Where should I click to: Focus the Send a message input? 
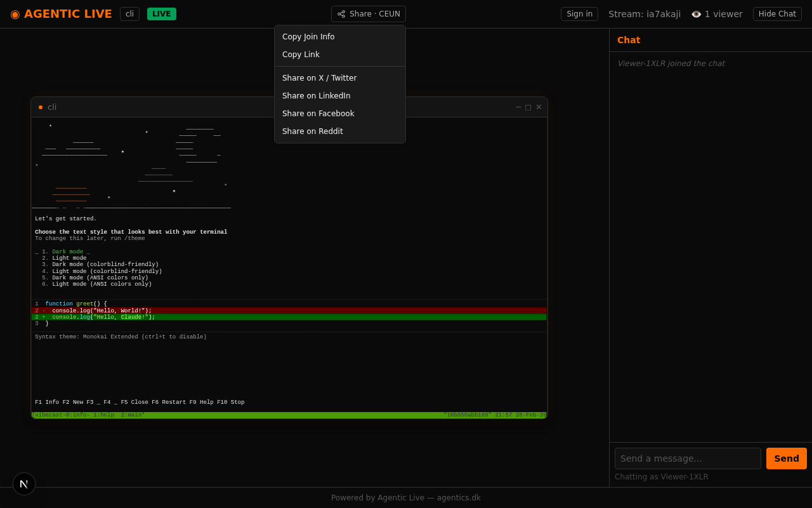pyautogui.click(x=688, y=458)
